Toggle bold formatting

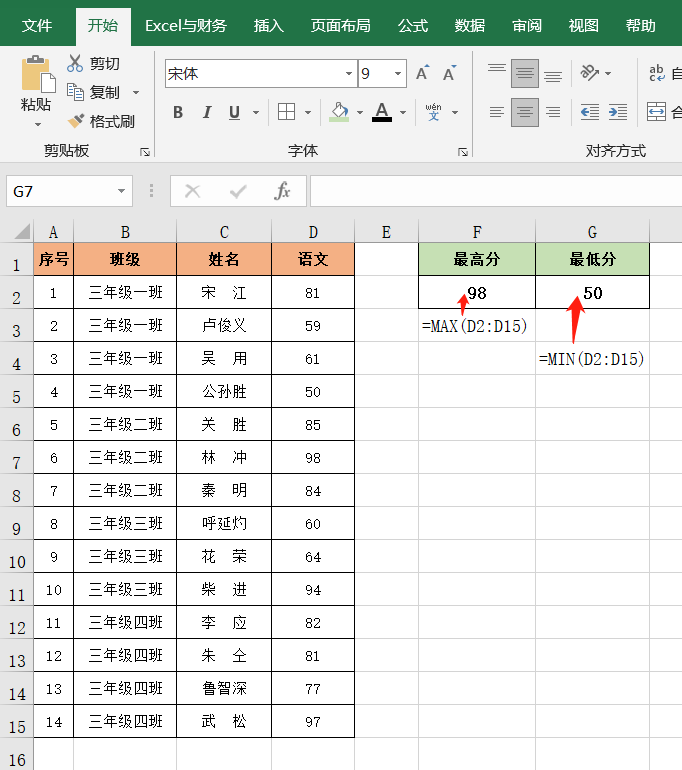[178, 112]
